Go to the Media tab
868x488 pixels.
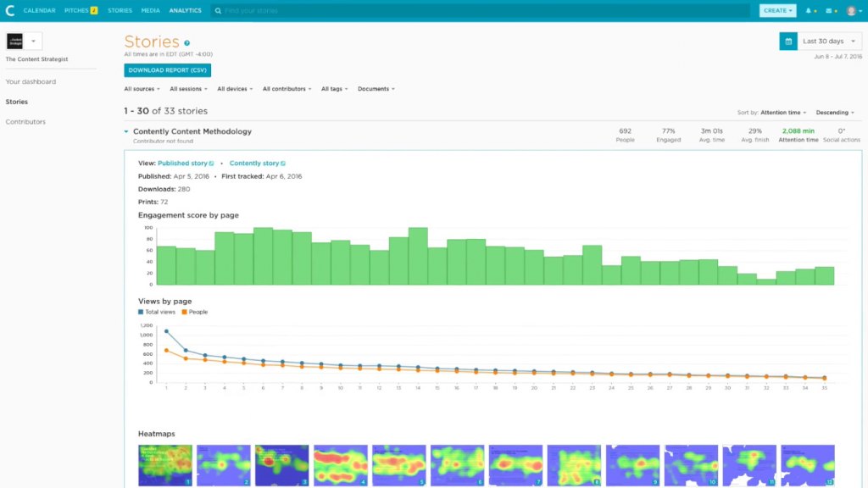150,10
